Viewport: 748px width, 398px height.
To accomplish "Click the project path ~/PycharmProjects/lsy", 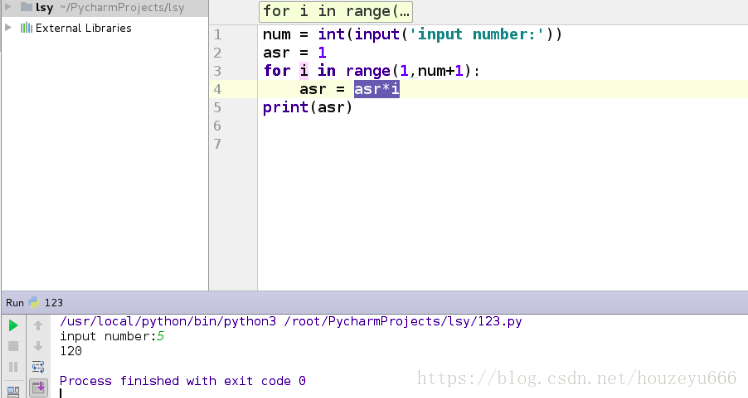I will click(x=122, y=7).
